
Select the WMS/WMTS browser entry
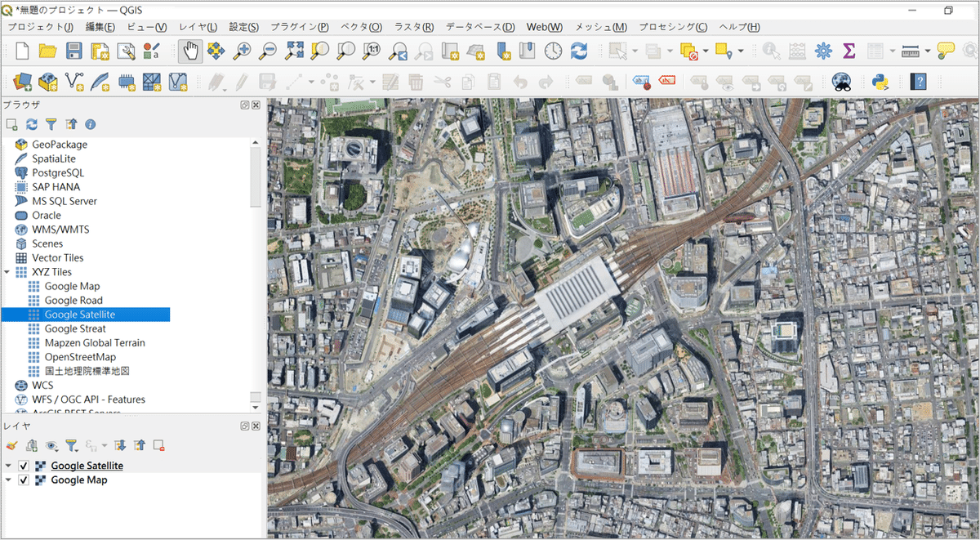pos(60,230)
